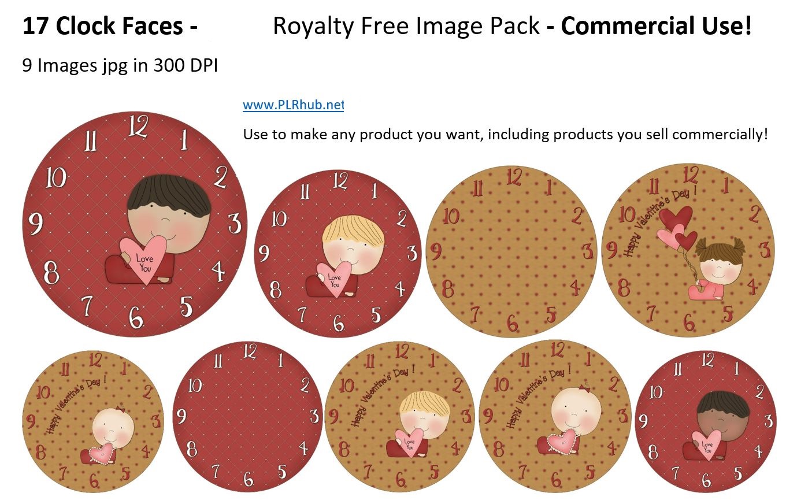Screen dimensions: 812x504
Task: Select the dark-skinned boy red clock face
Action: [706, 421]
